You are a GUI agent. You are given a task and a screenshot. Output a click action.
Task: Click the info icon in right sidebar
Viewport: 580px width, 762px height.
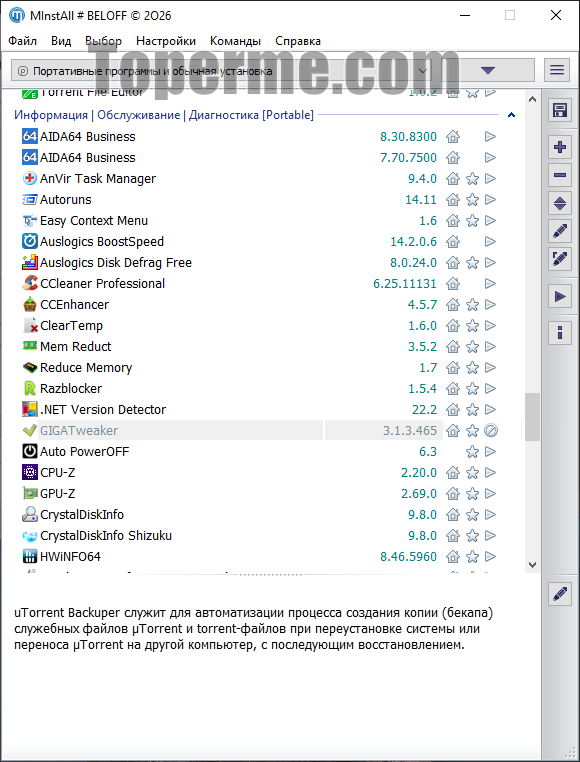click(560, 333)
